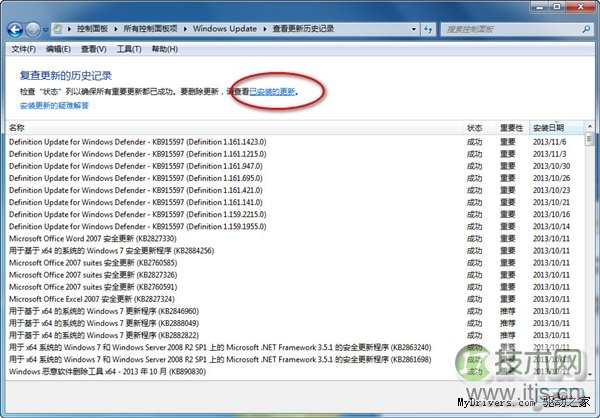Select Office 2007 suites update KB2827326
This screenshot has height=418, width=600.
tap(93, 275)
